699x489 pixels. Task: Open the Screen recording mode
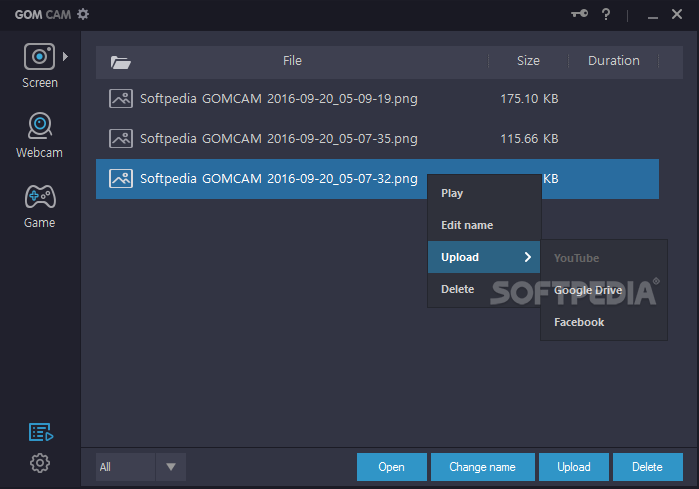(x=40, y=66)
